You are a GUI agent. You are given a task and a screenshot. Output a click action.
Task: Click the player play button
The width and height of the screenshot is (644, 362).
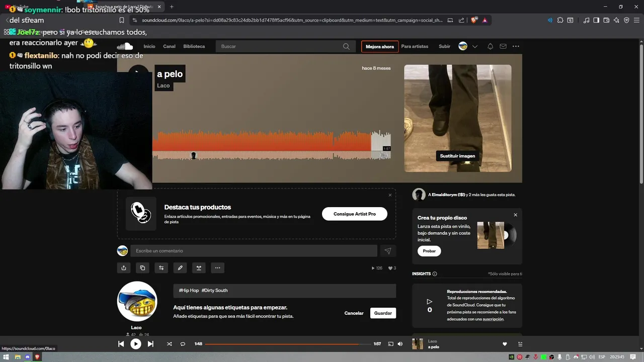point(136,344)
